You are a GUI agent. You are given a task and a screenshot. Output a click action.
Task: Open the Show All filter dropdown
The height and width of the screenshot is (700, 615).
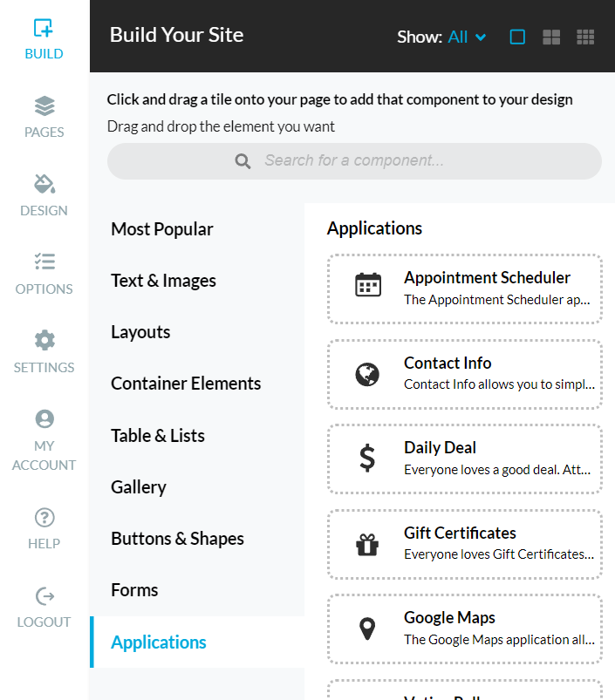click(467, 37)
